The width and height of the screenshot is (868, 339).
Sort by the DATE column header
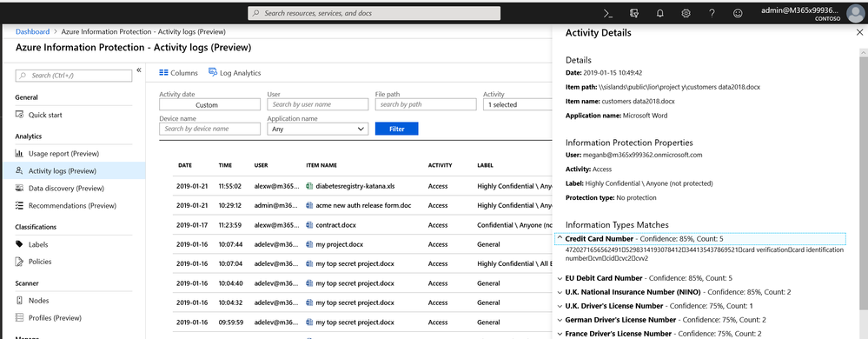click(x=185, y=165)
